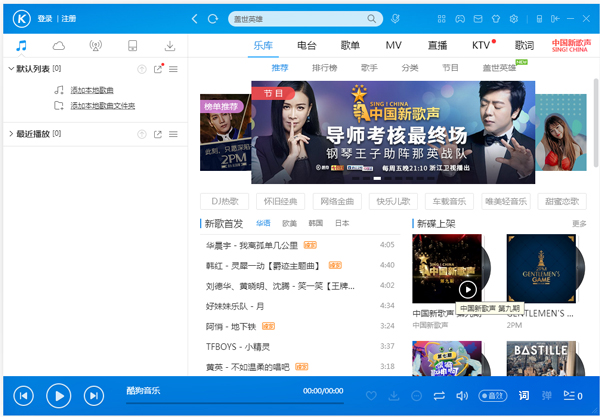Click the 车载音乐 tag button
The height and width of the screenshot is (417, 600).
449,201
